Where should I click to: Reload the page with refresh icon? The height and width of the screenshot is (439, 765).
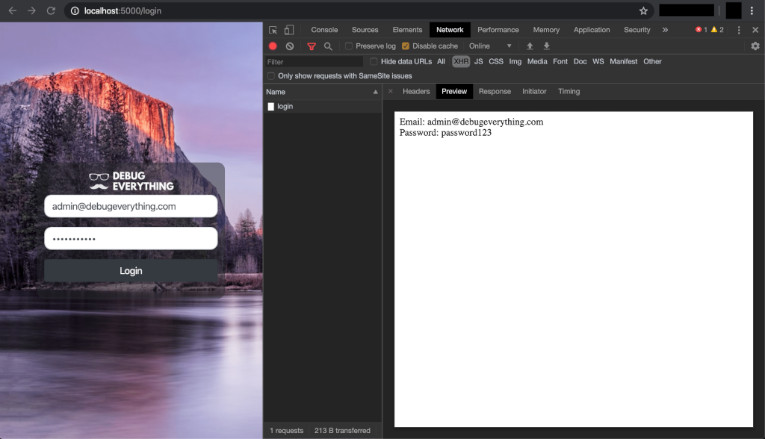coord(51,10)
